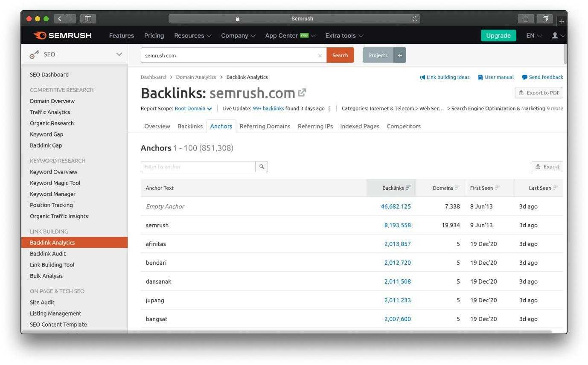
Task: Click the Filter by anchor input field
Action: click(x=198, y=167)
